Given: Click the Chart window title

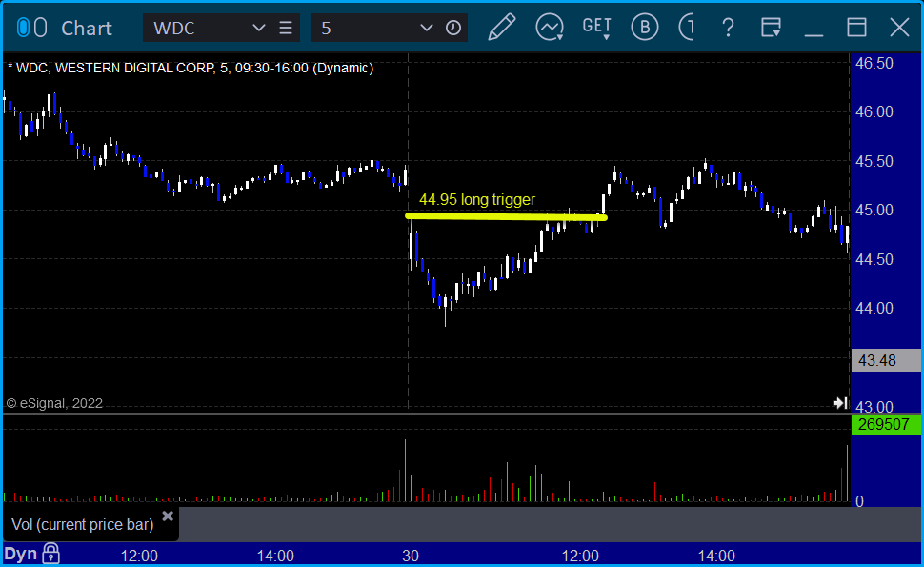Looking at the screenshot, I should (87, 29).
